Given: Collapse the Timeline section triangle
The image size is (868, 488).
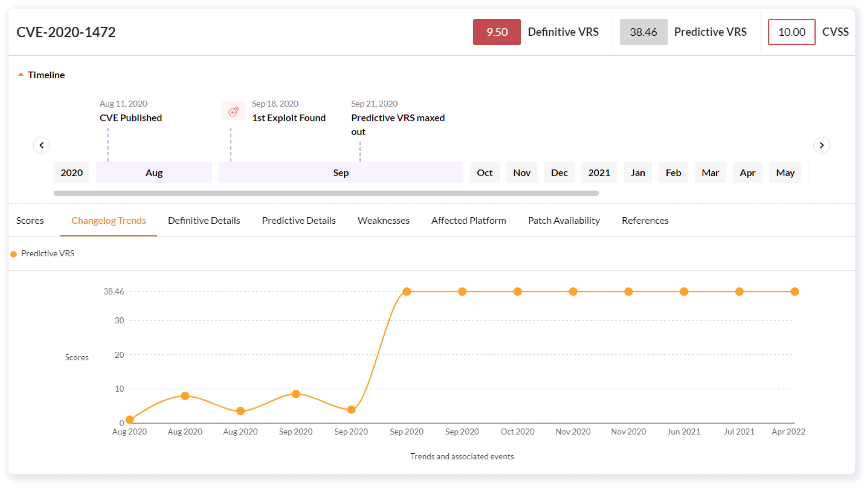Looking at the screenshot, I should point(21,75).
